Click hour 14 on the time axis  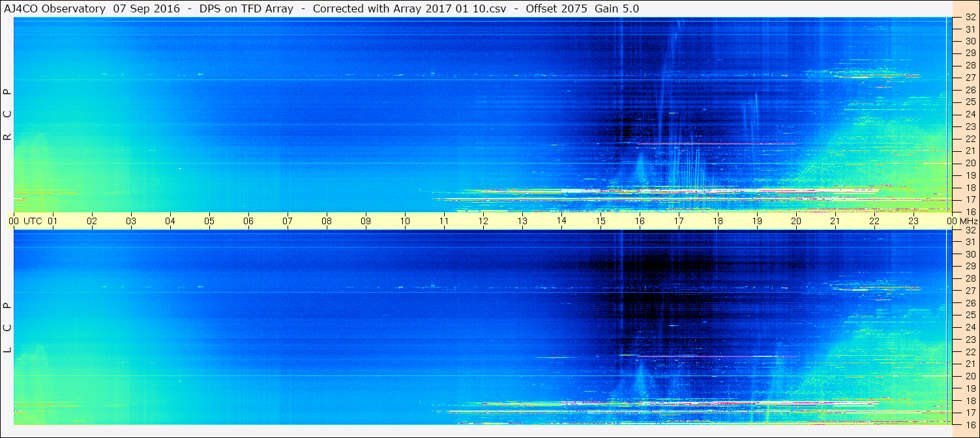(561, 221)
